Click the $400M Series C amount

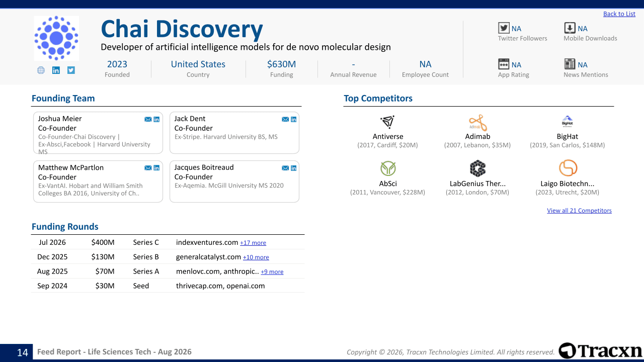pyautogui.click(x=103, y=242)
